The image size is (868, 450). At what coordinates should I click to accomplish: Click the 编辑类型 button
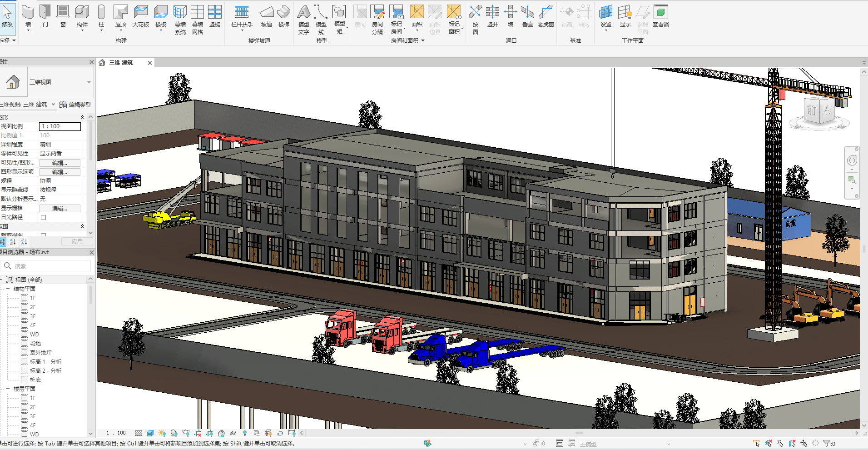pyautogui.click(x=75, y=105)
